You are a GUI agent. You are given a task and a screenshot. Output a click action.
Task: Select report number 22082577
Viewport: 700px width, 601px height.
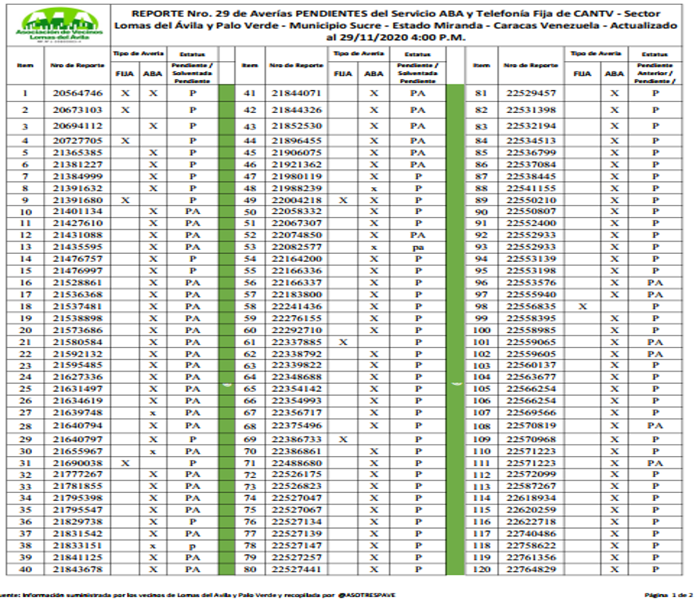pos(297,247)
